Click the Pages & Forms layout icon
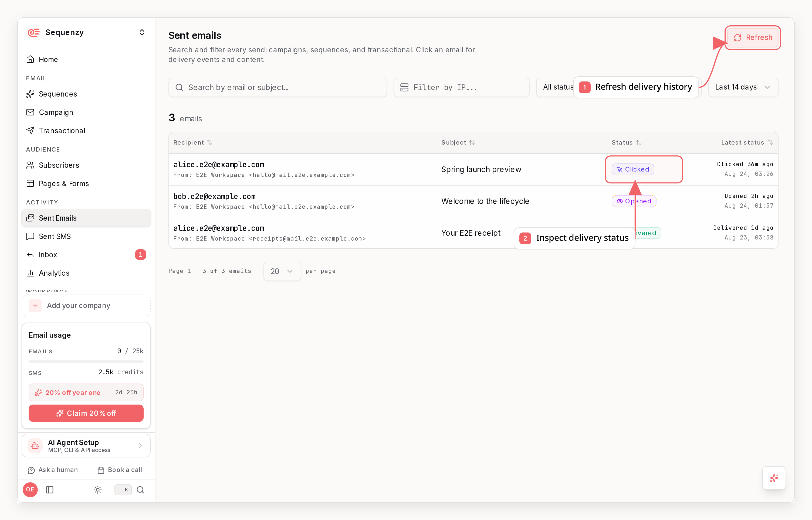 [30, 183]
